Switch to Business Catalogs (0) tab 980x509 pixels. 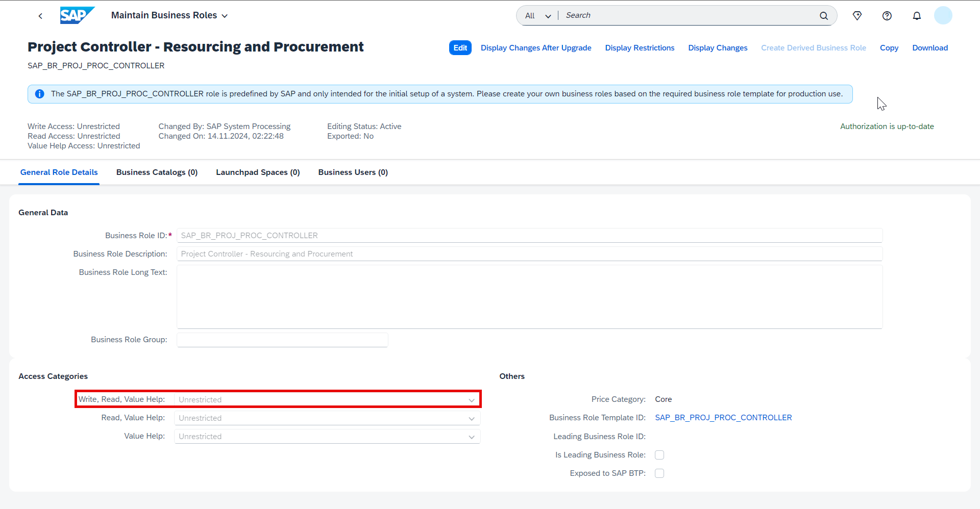click(x=157, y=172)
